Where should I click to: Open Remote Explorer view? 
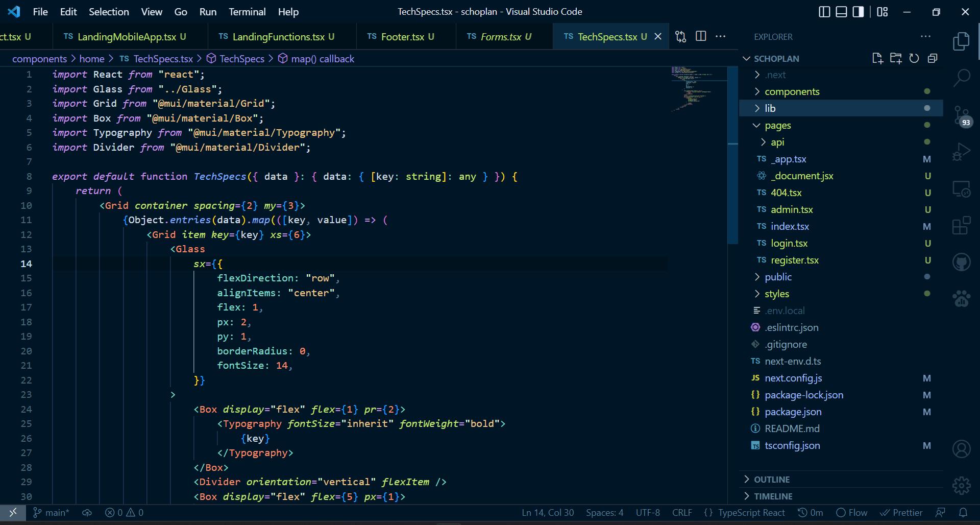(961, 189)
